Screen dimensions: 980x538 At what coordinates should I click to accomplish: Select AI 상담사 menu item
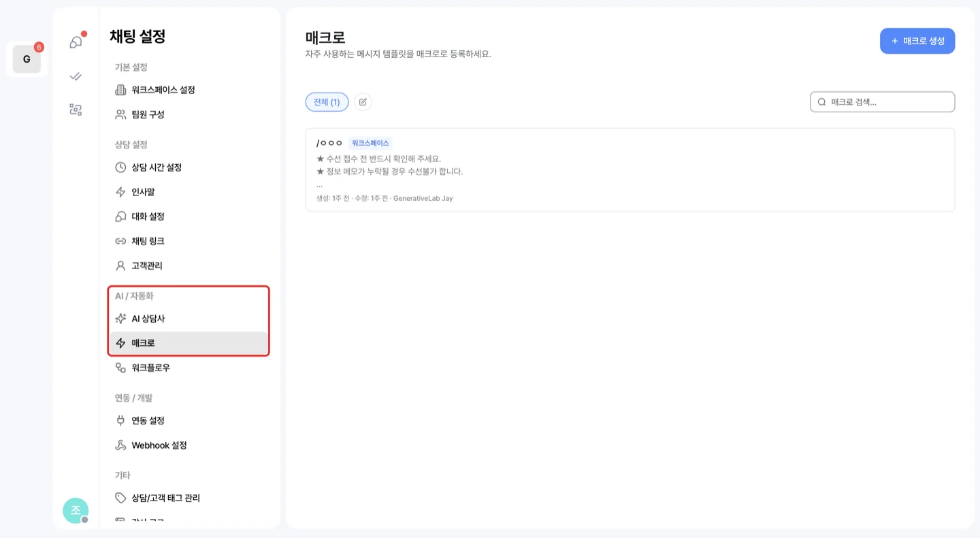pyautogui.click(x=189, y=319)
